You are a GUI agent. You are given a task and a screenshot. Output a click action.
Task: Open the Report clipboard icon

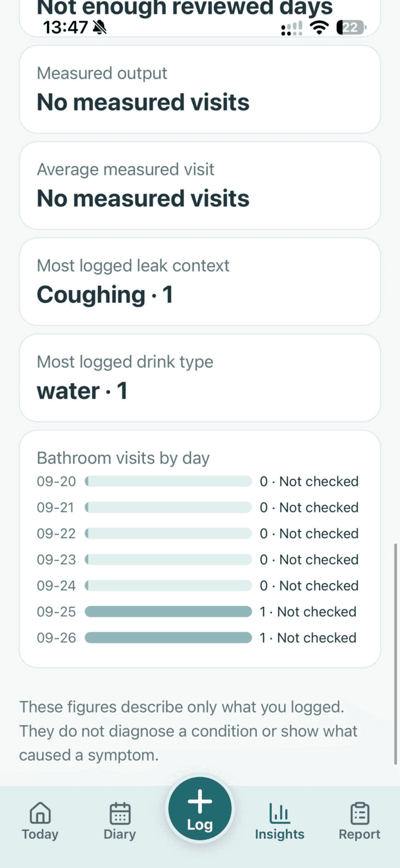point(359,813)
